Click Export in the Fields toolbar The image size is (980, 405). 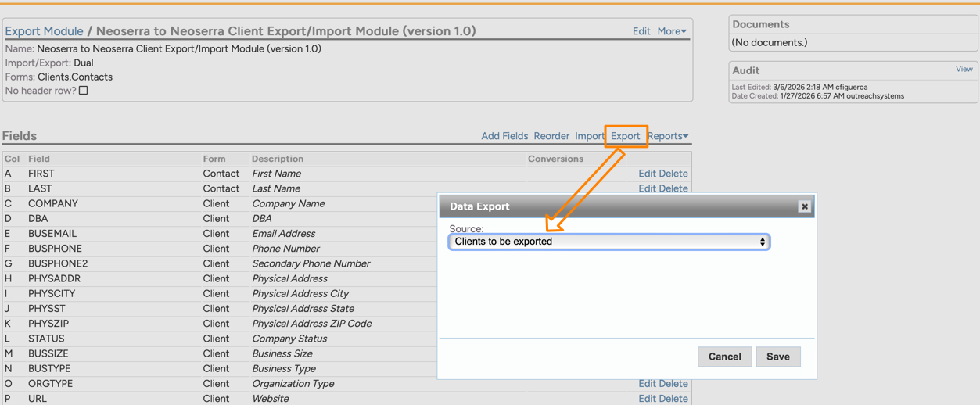(625, 136)
